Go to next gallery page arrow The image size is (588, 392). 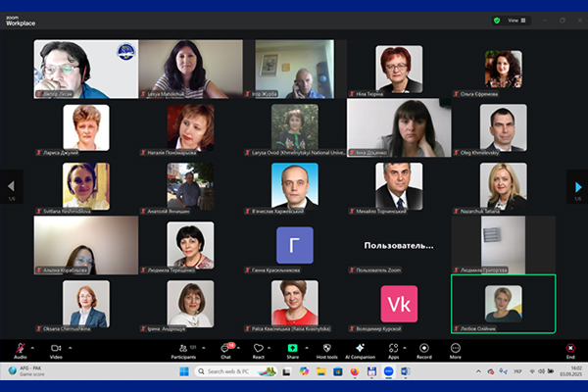coord(577,185)
